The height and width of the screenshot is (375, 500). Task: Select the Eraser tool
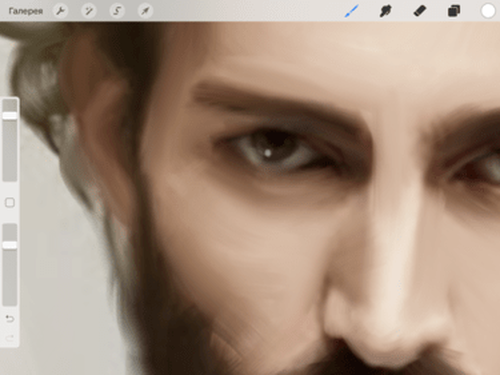[x=420, y=11]
